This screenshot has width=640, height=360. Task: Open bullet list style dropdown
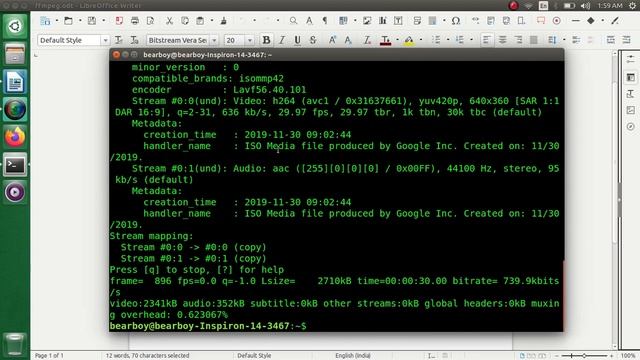(x=448, y=40)
